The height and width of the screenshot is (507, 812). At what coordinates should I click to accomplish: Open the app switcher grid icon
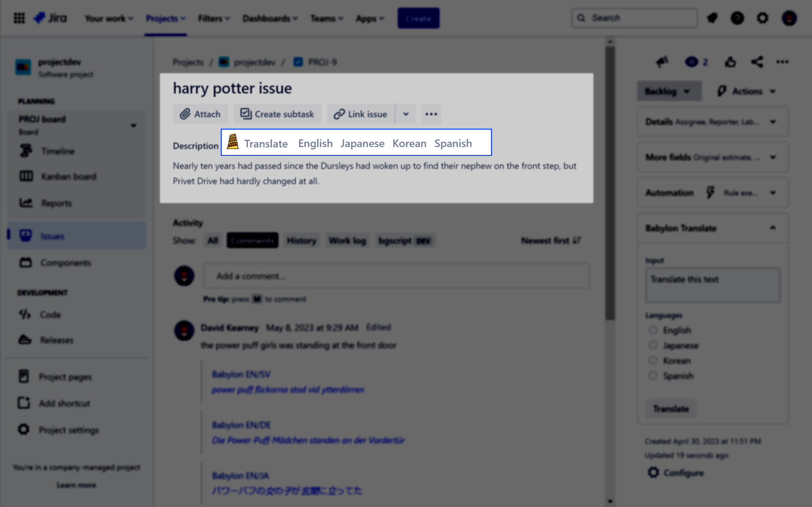point(19,18)
